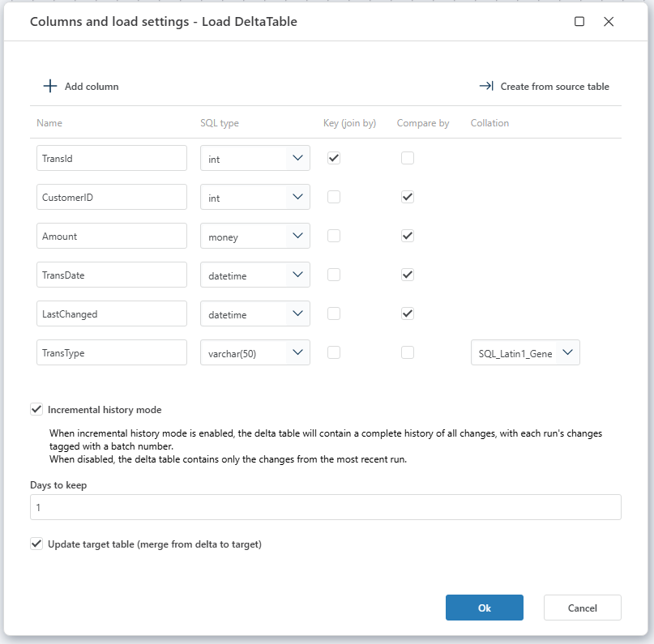Click the TransType name field

(111, 352)
